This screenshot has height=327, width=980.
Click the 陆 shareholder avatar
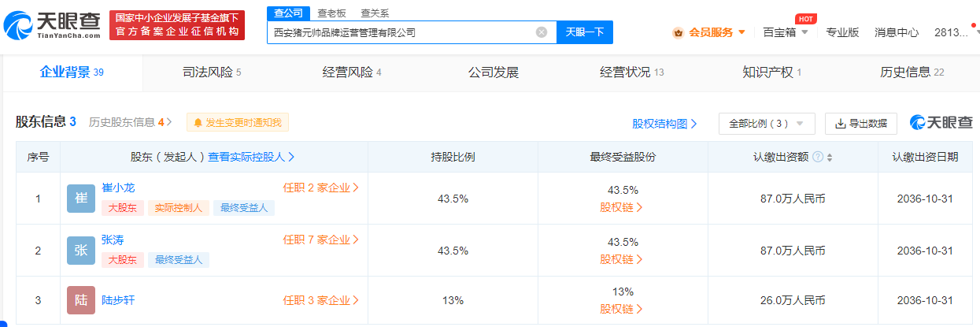click(80, 300)
